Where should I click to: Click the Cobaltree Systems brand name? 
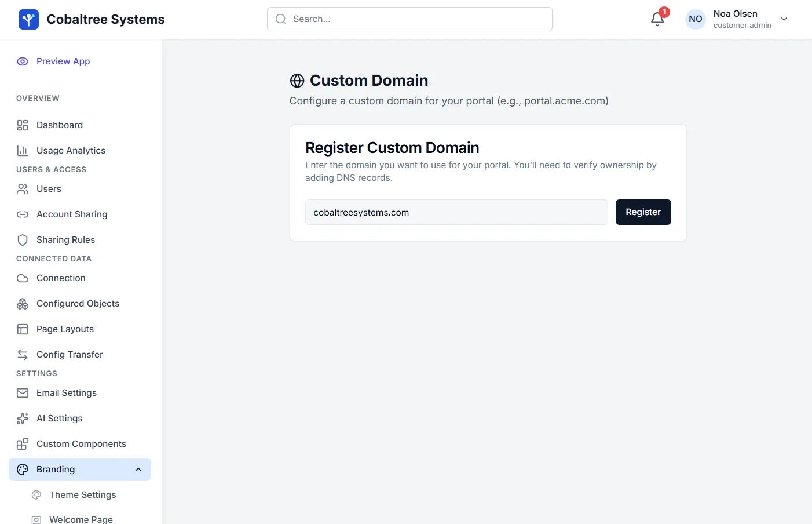tap(105, 20)
